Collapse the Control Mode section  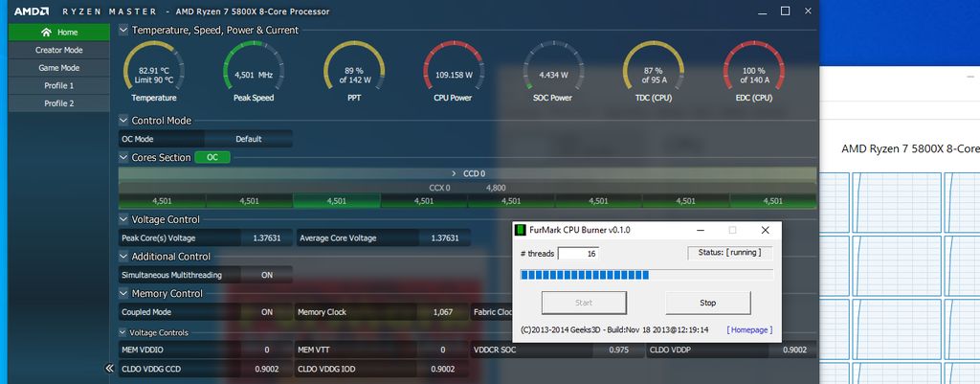click(x=123, y=120)
